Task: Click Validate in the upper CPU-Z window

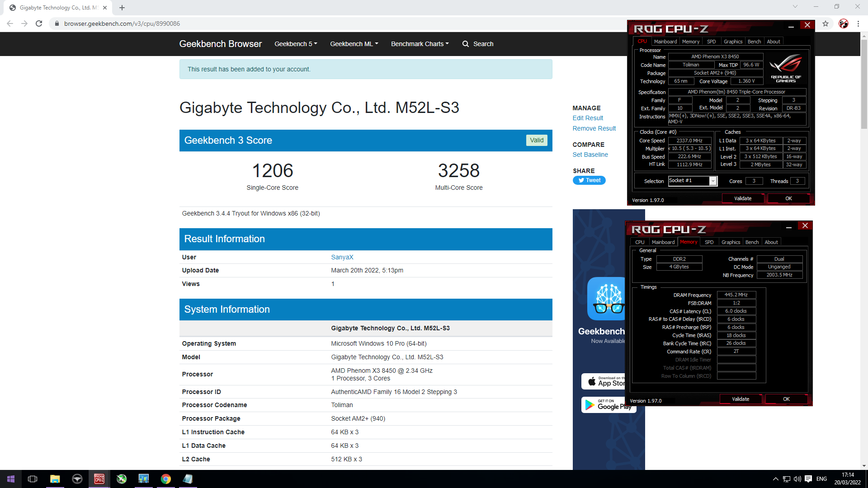Action: point(743,198)
